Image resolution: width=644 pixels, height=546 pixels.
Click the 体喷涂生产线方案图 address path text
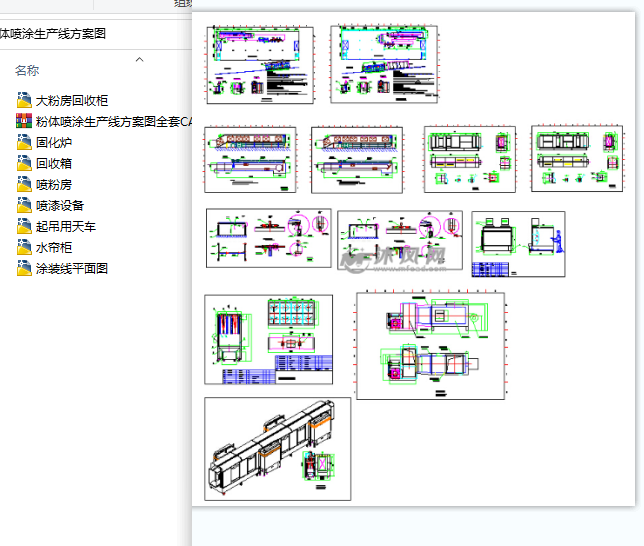(x=53, y=34)
